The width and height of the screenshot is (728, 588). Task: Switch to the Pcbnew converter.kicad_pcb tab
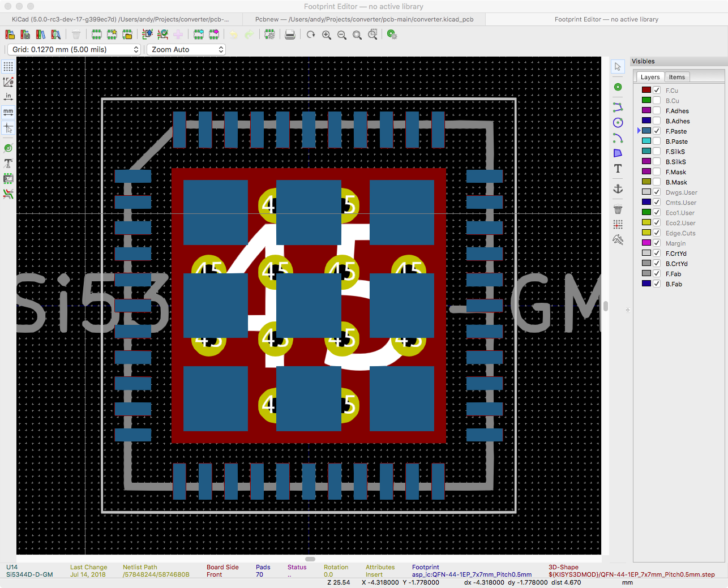(x=363, y=19)
